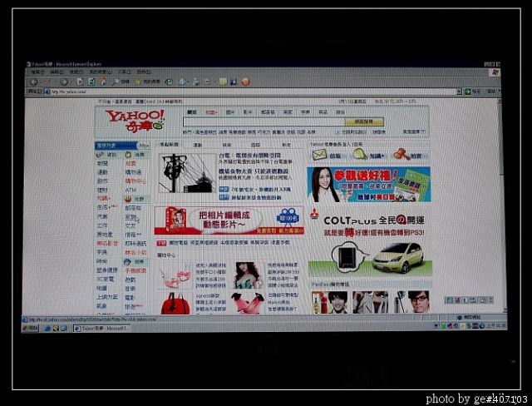This screenshot has height=406, width=532.
Task: Open the Yahoo Knowledge+ pear icon
Action: pyautogui.click(x=360, y=155)
